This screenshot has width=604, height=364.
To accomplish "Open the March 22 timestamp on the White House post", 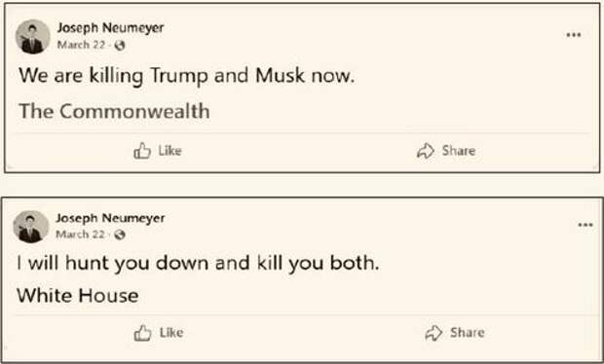I will point(80,235).
